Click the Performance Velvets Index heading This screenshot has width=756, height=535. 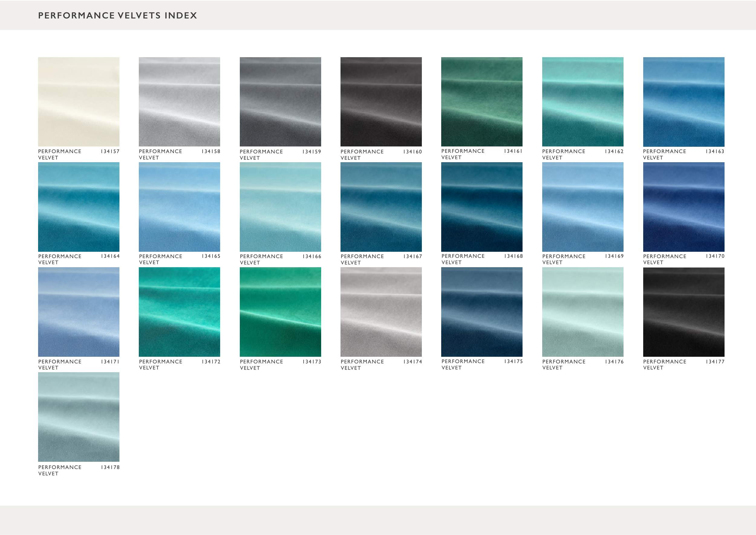coord(118,15)
